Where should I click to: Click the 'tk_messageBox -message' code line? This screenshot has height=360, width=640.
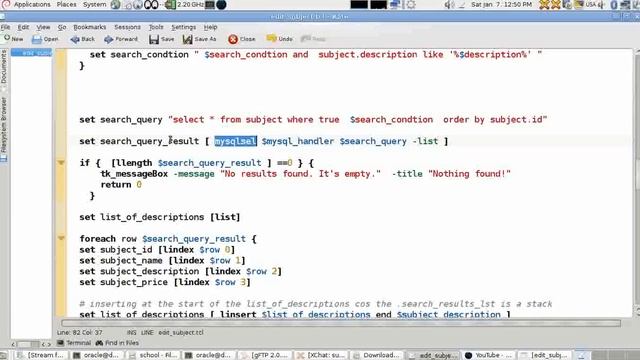tap(305, 174)
